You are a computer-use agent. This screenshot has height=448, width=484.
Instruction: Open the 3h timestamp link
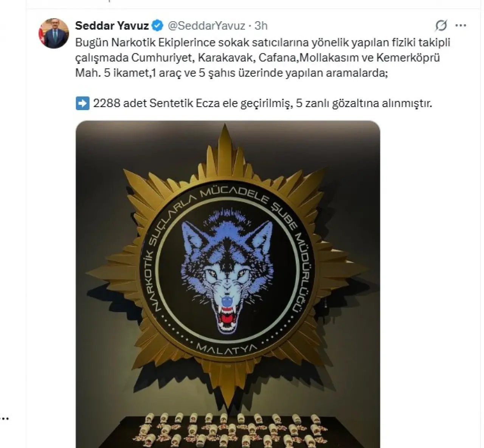click(x=261, y=25)
